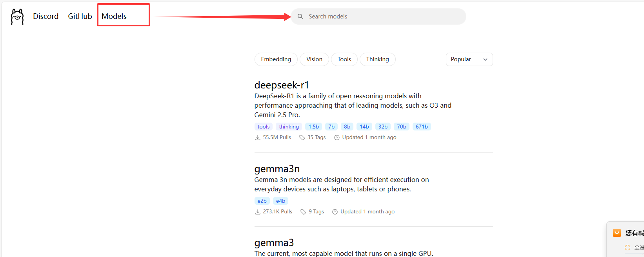The height and width of the screenshot is (257, 644).
Task: Open the Ollama llama logo home
Action: click(17, 17)
